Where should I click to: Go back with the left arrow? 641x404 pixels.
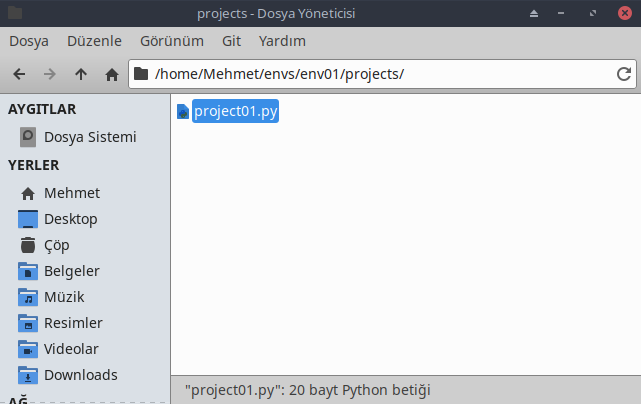[19, 74]
